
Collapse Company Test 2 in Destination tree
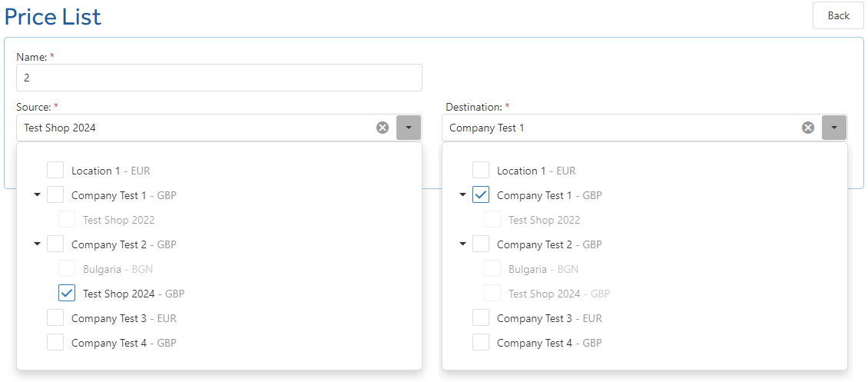[x=462, y=244]
